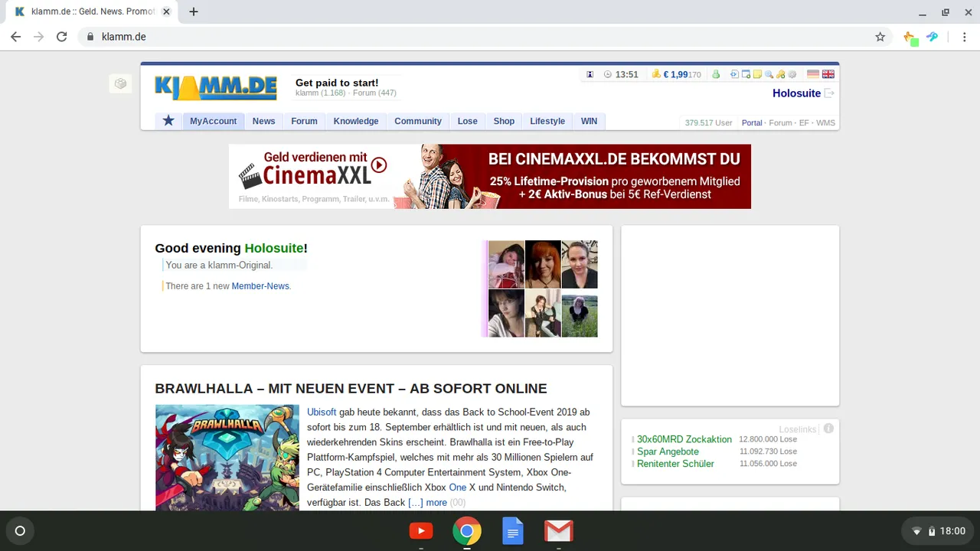This screenshot has width=980, height=551.
Task: Click the € 1,99 balance amount
Action: (675, 74)
